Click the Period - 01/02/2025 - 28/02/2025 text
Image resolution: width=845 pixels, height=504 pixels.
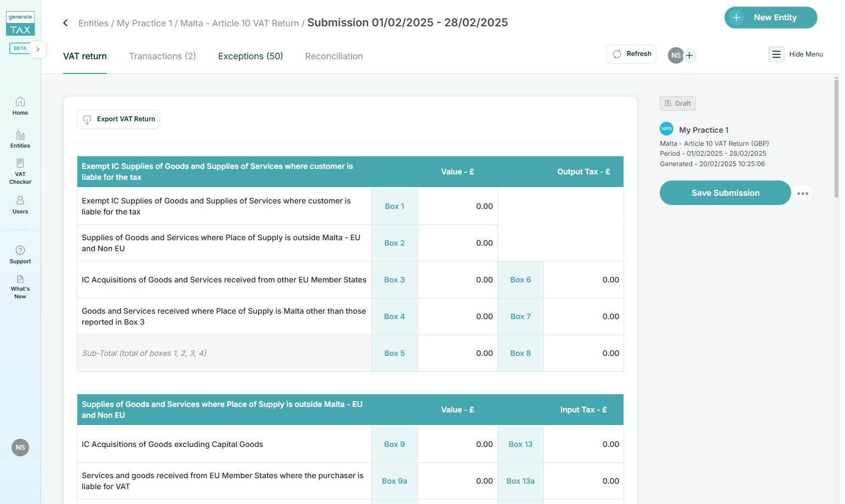click(x=713, y=154)
